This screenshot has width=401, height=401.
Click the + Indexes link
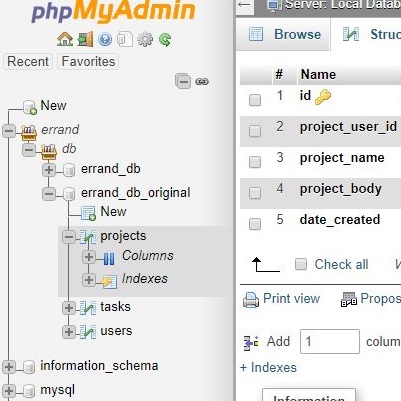point(268,367)
